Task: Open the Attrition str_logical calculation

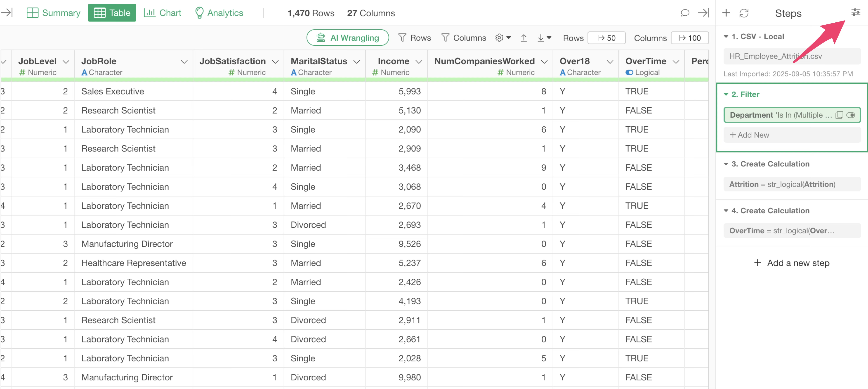Action: click(x=792, y=184)
